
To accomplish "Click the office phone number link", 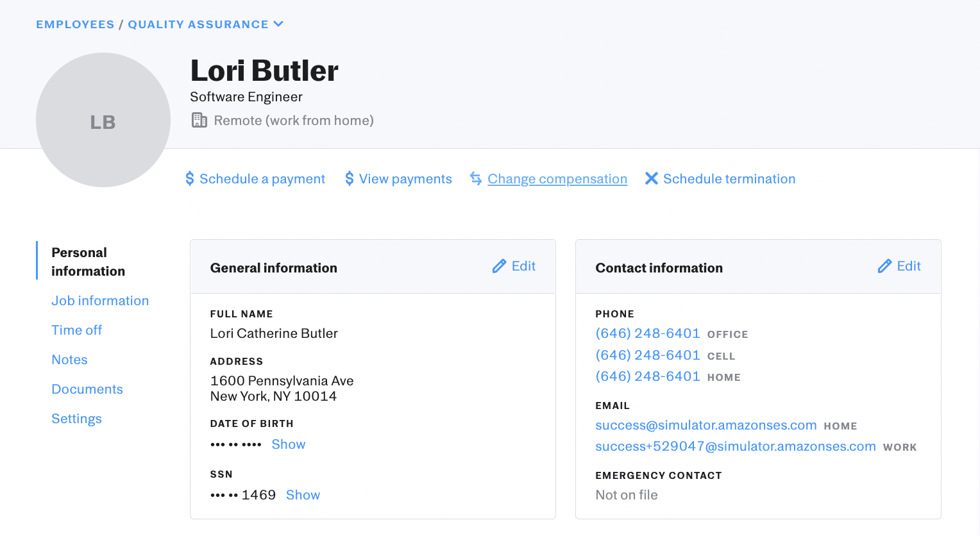I will click(x=648, y=333).
